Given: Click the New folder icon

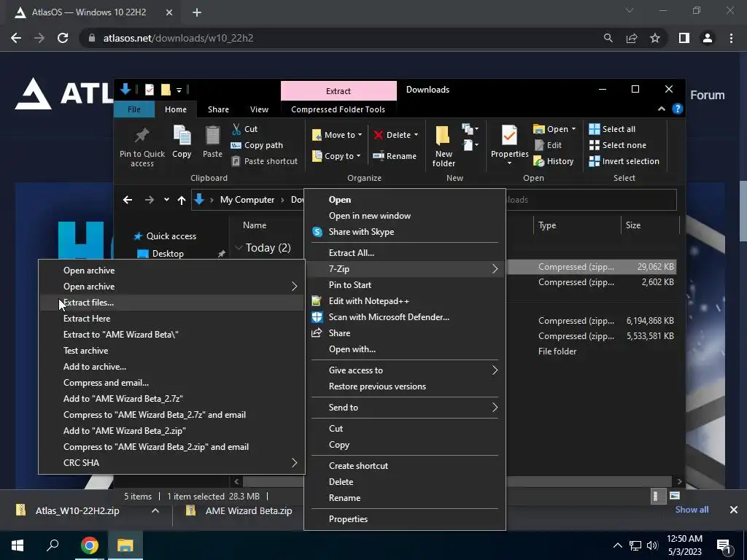Looking at the screenshot, I should pyautogui.click(x=443, y=136).
